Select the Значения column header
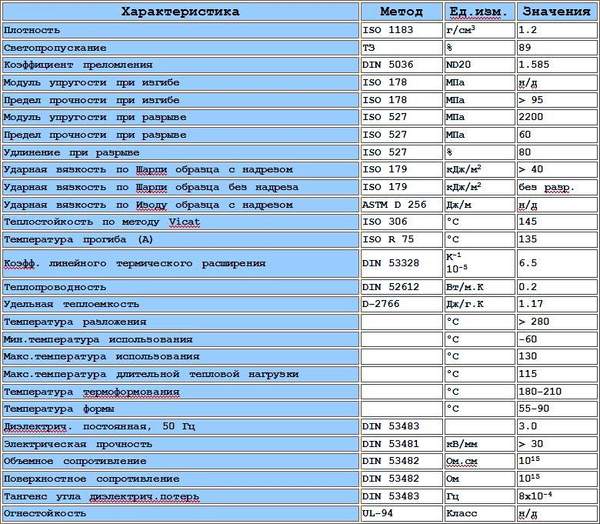The height and width of the screenshot is (524, 600). coord(556,11)
